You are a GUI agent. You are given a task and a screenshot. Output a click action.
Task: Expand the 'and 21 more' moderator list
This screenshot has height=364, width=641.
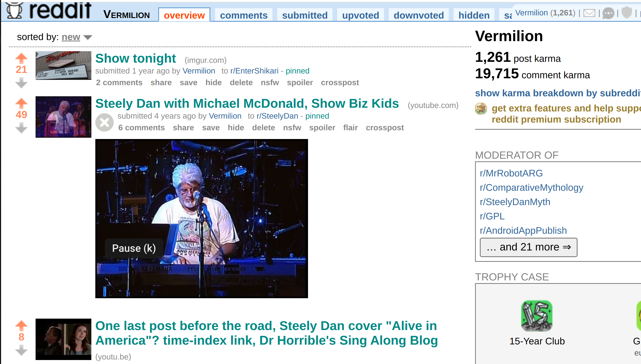[x=528, y=247]
